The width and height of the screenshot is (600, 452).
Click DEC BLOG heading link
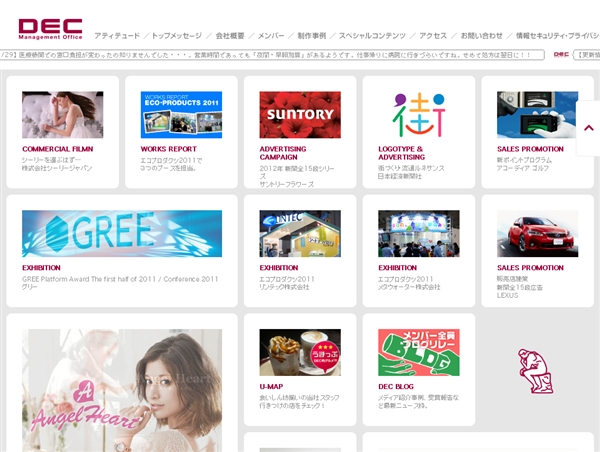[x=396, y=387]
